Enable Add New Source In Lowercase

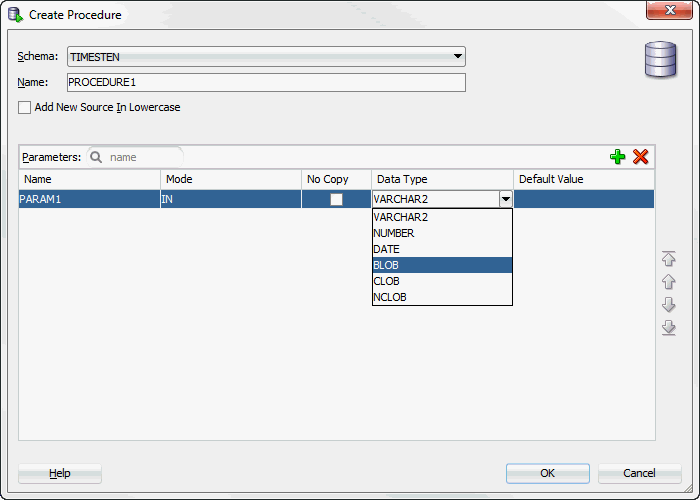point(25,108)
